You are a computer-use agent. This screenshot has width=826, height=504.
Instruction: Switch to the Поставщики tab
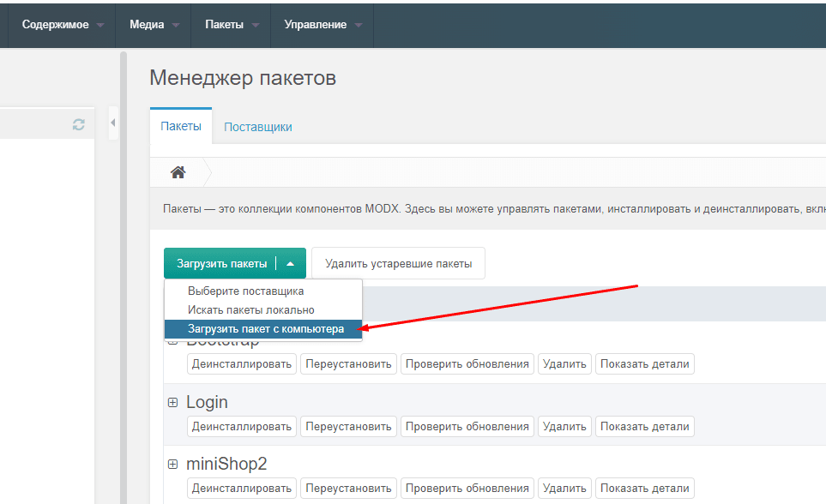(x=257, y=127)
